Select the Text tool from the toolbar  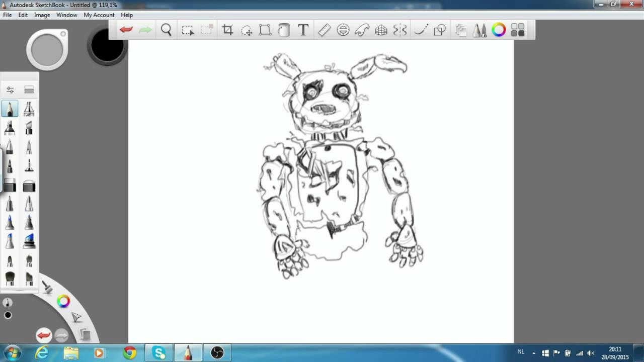pyautogui.click(x=303, y=30)
